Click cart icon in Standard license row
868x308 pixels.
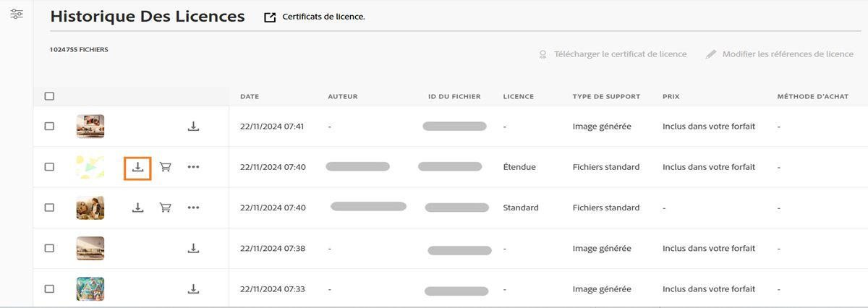click(x=166, y=208)
